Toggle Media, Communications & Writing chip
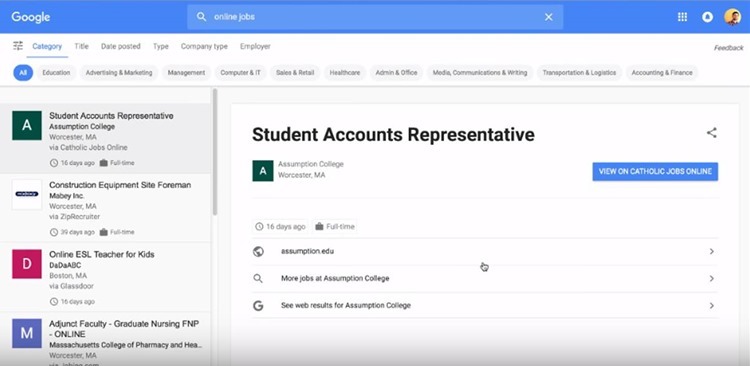The height and width of the screenshot is (366, 750). pyautogui.click(x=480, y=73)
